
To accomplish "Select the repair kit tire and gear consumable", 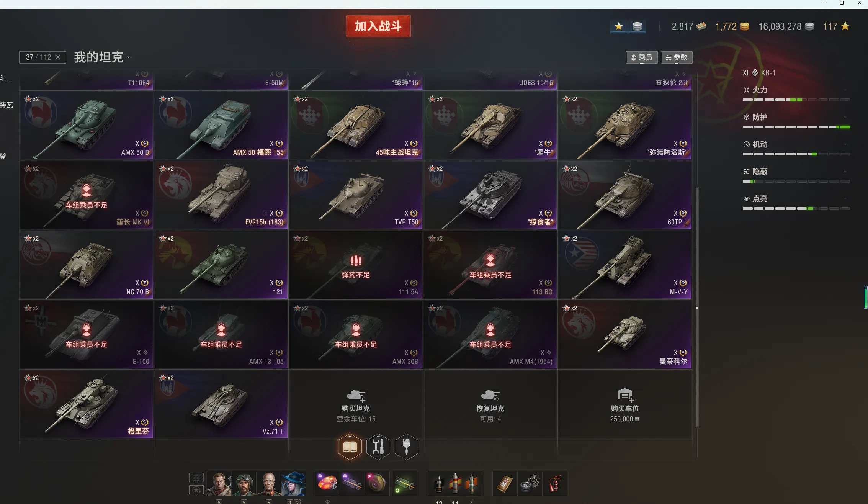I will pos(530,484).
